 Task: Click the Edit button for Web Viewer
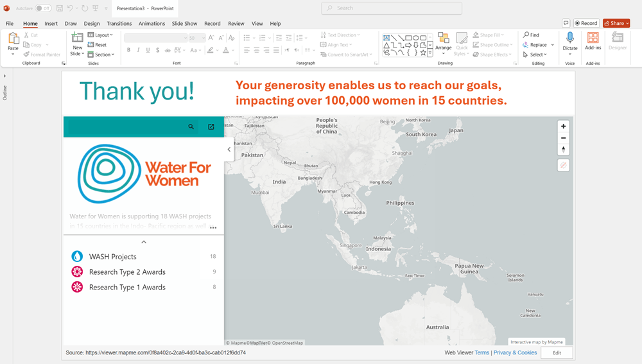(557, 352)
